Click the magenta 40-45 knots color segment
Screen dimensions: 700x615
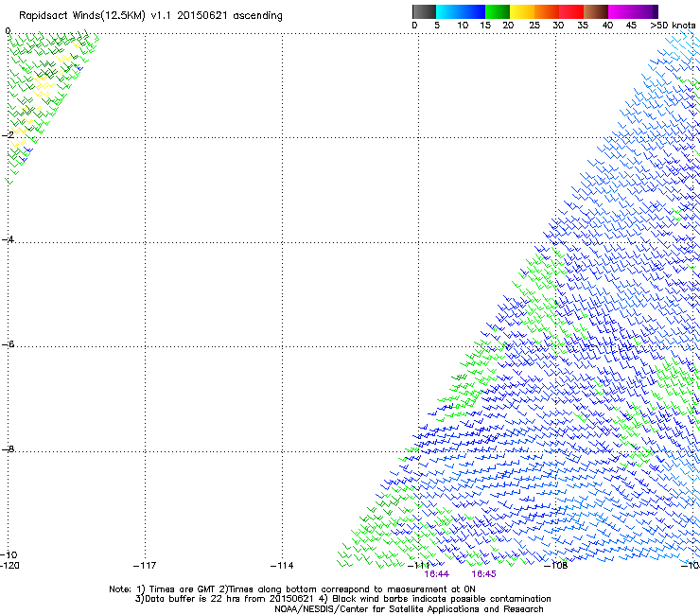tap(621, 11)
